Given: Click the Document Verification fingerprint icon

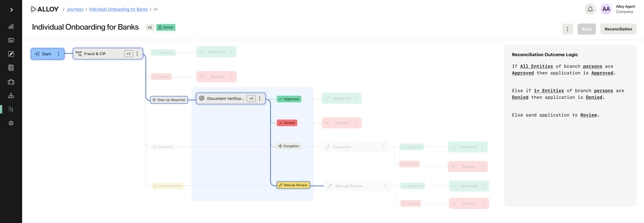Looking at the screenshot, I should click(x=202, y=98).
